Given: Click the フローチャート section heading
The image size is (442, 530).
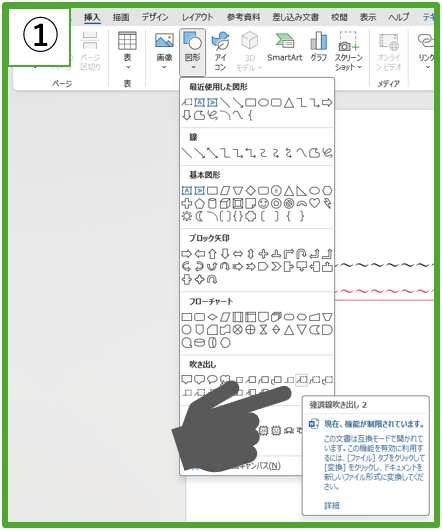Looking at the screenshot, I should 211,301.
